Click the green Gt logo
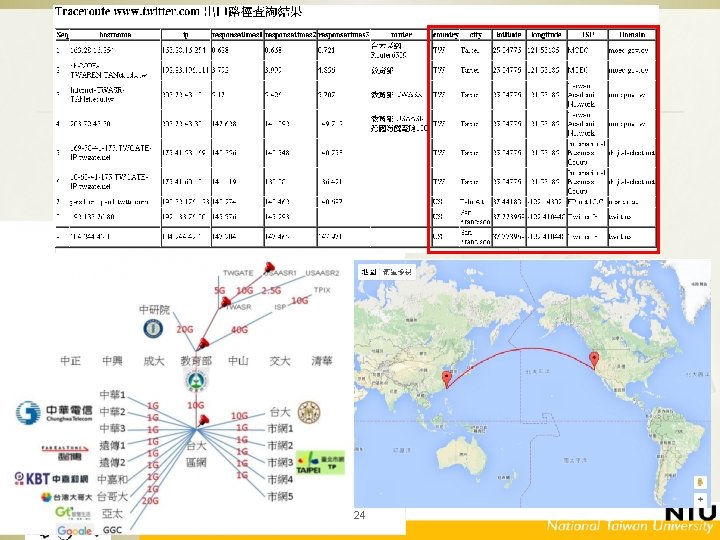The width and height of the screenshot is (720, 540). (73, 513)
